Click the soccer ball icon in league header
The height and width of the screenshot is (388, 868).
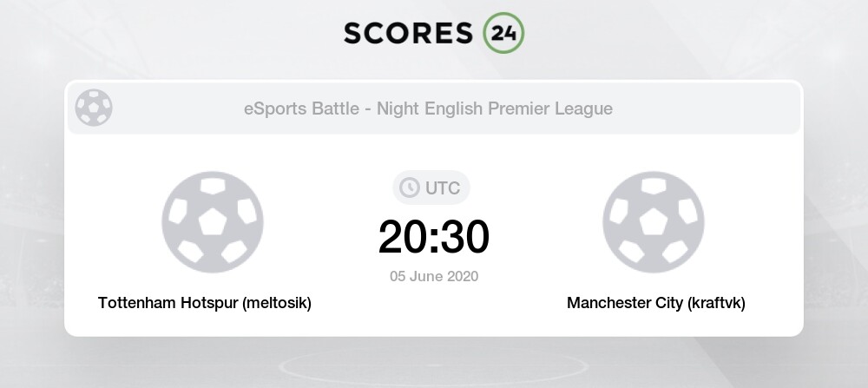pos(93,109)
